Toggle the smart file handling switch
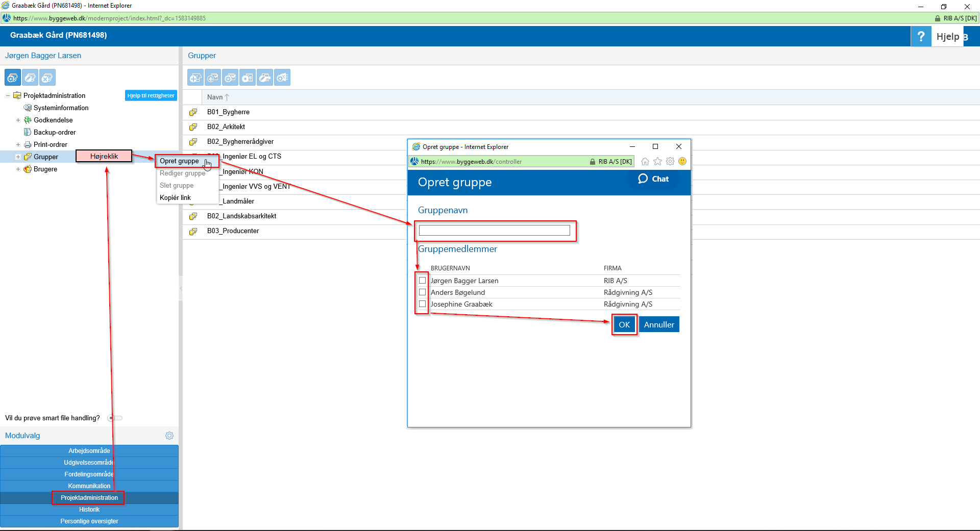The image size is (980, 531). click(x=115, y=418)
